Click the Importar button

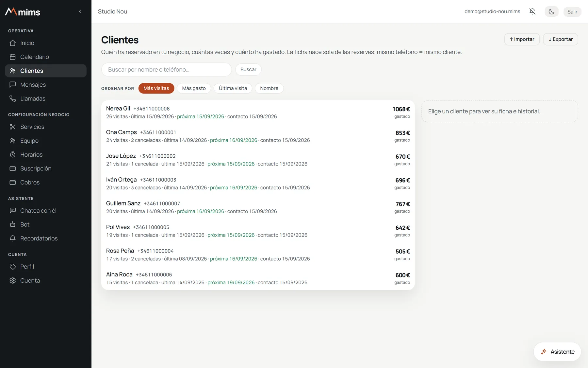[522, 39]
